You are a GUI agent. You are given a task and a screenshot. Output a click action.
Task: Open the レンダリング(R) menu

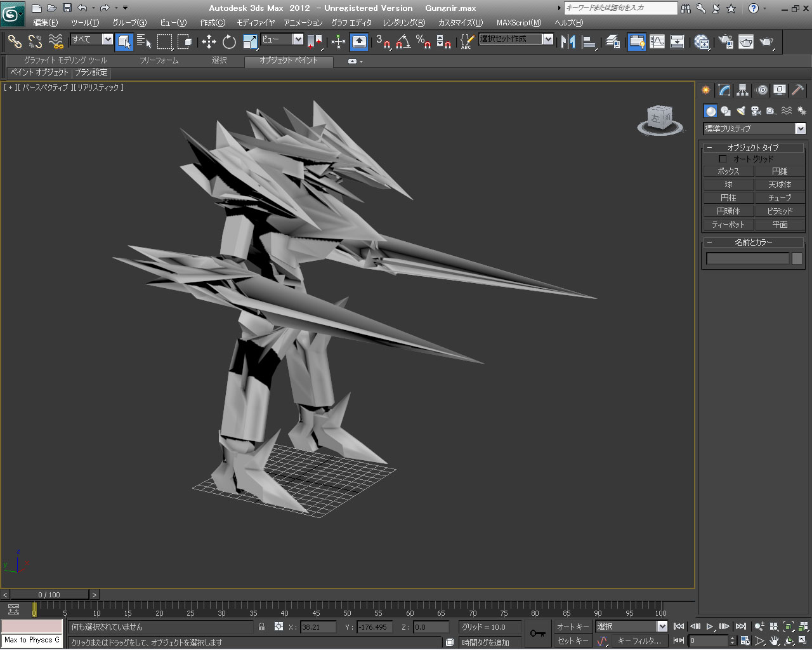point(403,23)
